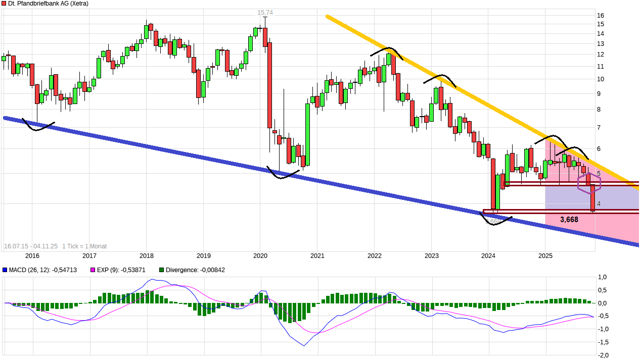Click the 16.07.15 - 04.11.25 date range text
The image size is (640, 364).
(30, 246)
